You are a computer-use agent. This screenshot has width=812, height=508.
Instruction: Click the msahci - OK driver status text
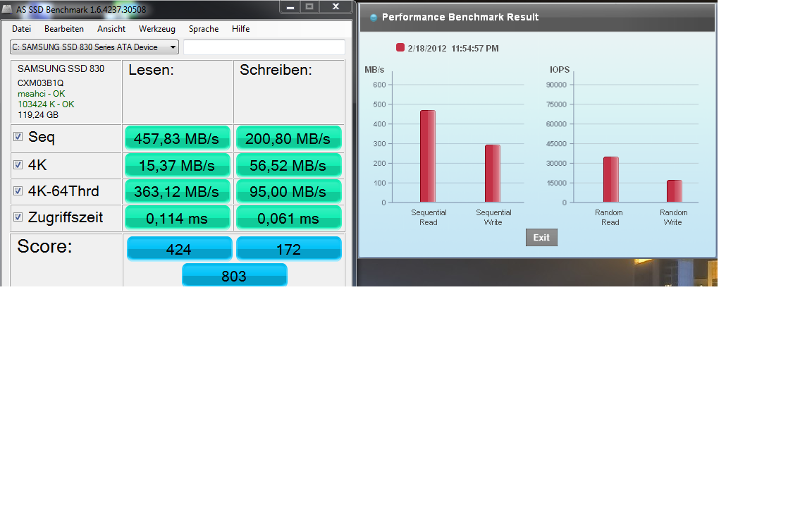pyautogui.click(x=42, y=94)
